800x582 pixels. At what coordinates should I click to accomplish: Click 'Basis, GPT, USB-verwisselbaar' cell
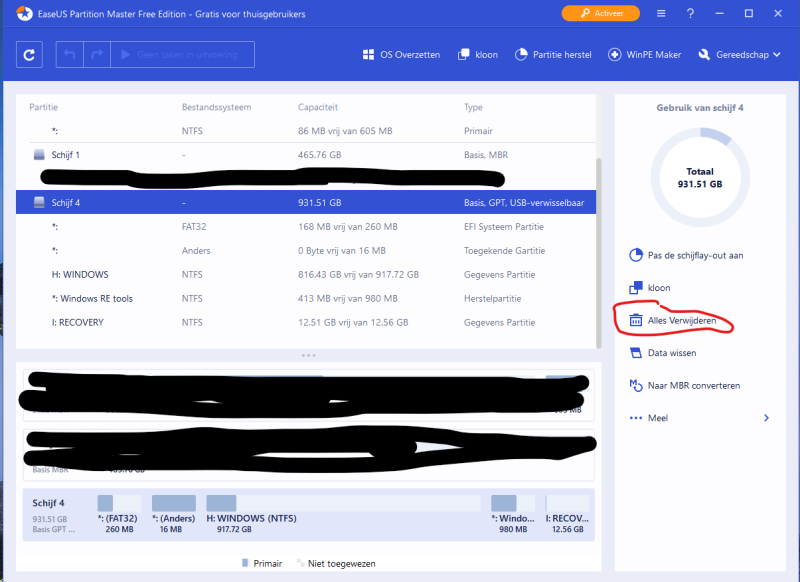click(x=524, y=203)
